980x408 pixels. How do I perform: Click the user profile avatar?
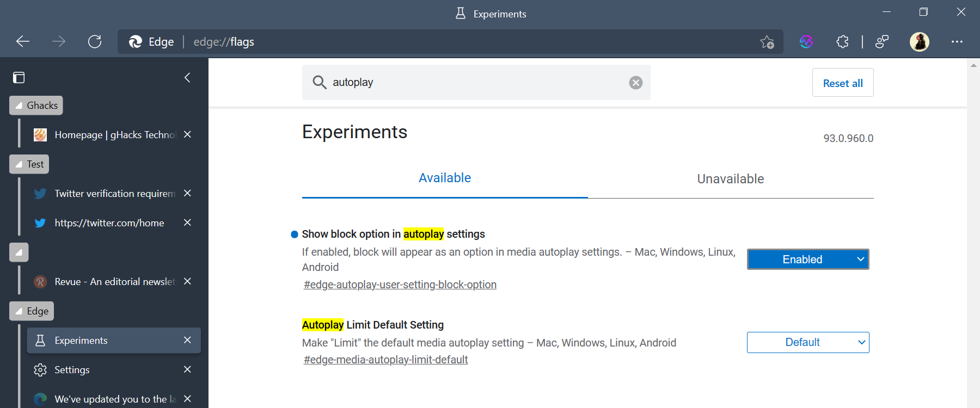click(x=920, y=42)
